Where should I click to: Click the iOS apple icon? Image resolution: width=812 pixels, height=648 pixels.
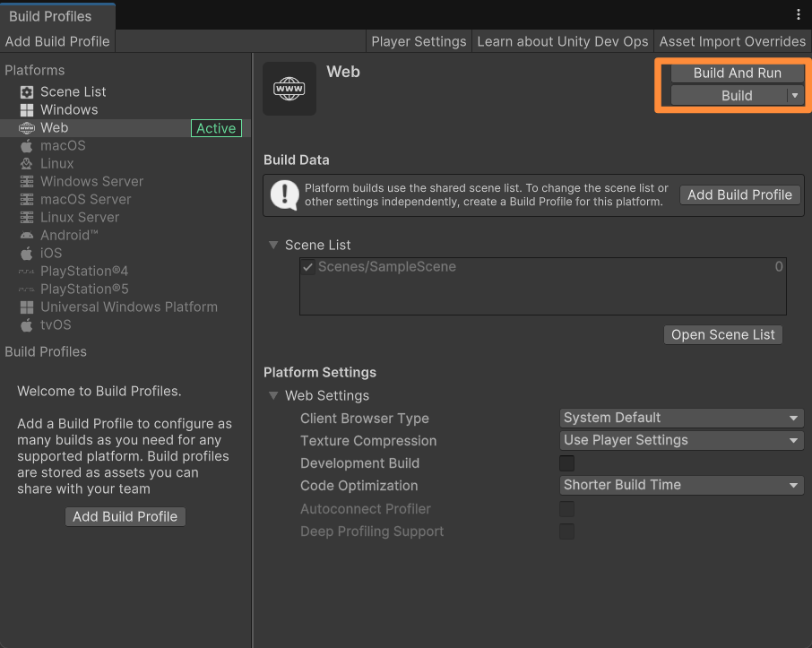[26, 254]
